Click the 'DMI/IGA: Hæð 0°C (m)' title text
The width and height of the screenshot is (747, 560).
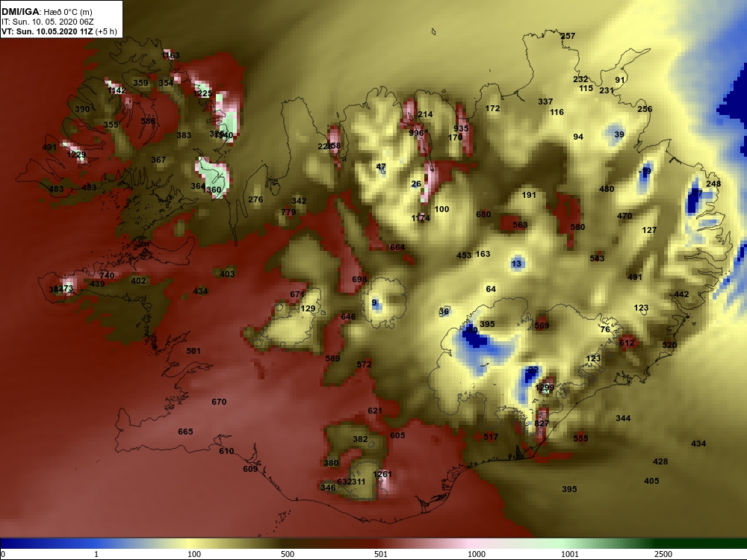[46, 12]
